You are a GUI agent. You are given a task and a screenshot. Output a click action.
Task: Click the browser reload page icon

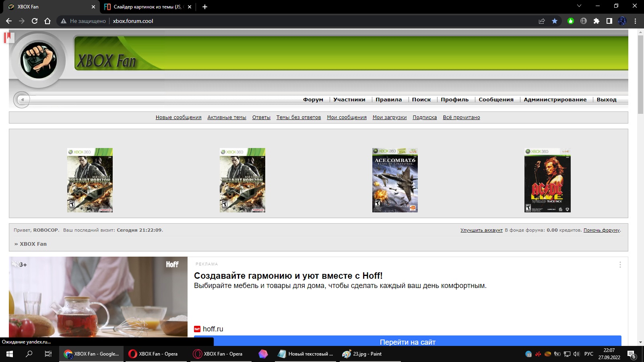pyautogui.click(x=35, y=21)
